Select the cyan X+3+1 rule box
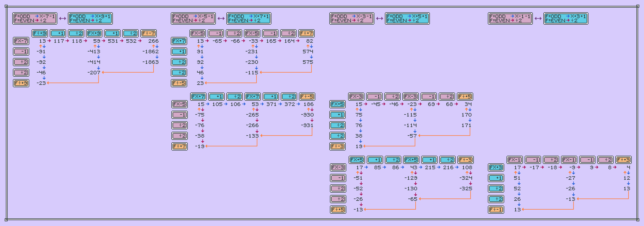The image size is (644, 226). [566, 18]
